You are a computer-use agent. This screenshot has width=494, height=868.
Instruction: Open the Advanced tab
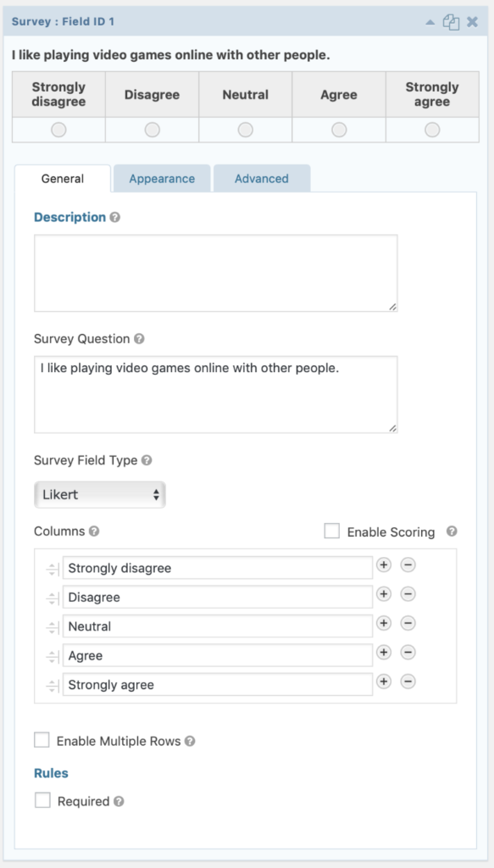click(x=260, y=178)
